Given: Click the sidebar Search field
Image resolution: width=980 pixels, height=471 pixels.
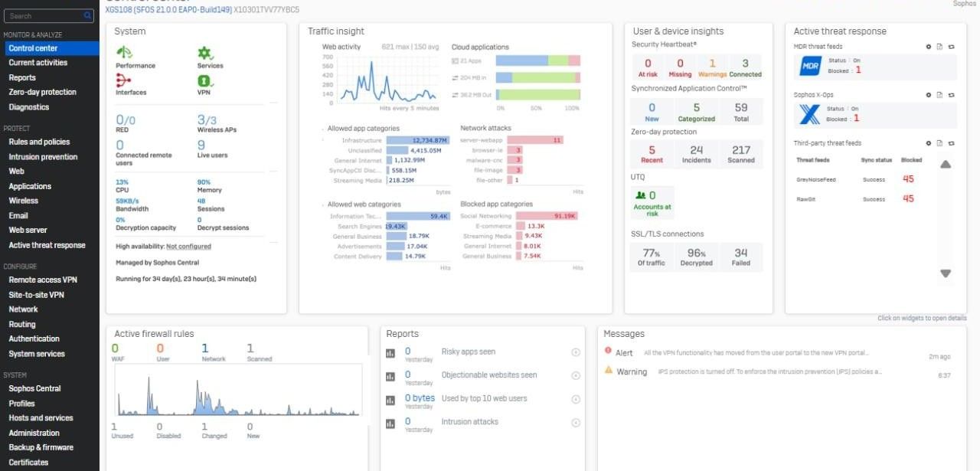Looking at the screenshot, I should click(x=44, y=16).
